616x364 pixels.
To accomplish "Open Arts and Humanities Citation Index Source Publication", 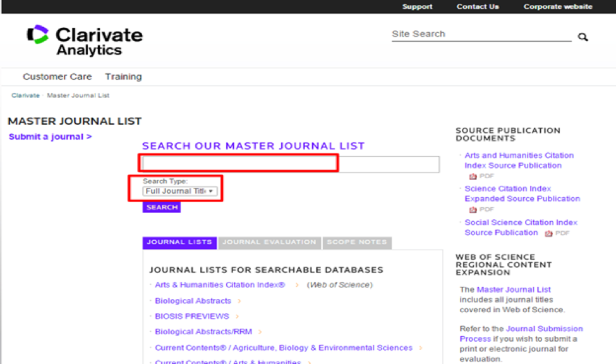I will point(519,161).
